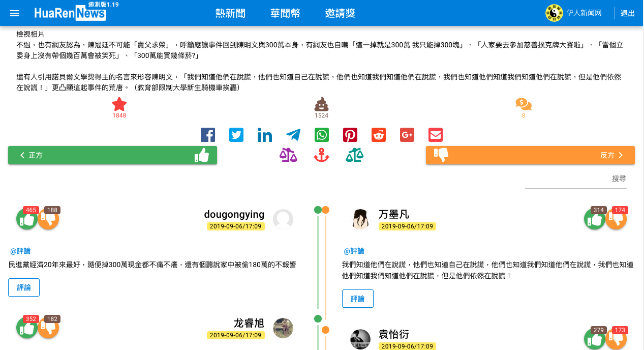This screenshot has width=644, height=350.
Task: Click the purple scales icon
Action: [289, 155]
